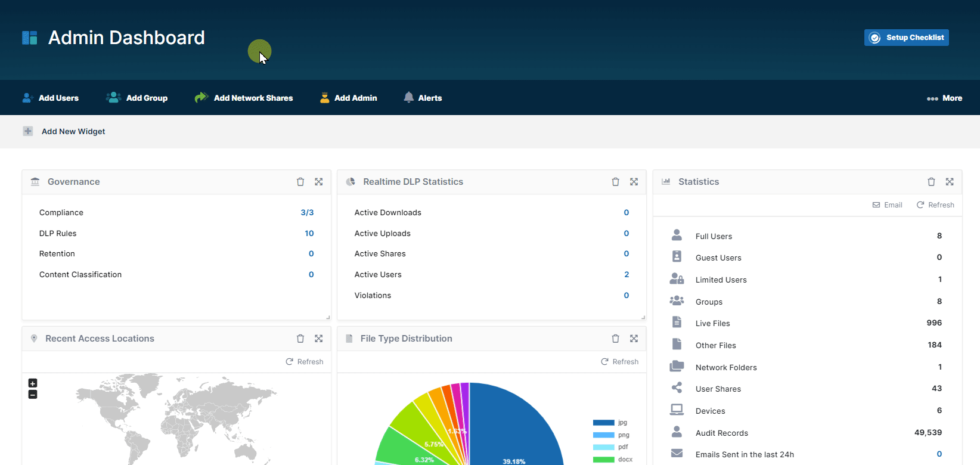This screenshot has height=465, width=980.
Task: Delete the File Type Distribution widget
Action: coord(615,339)
